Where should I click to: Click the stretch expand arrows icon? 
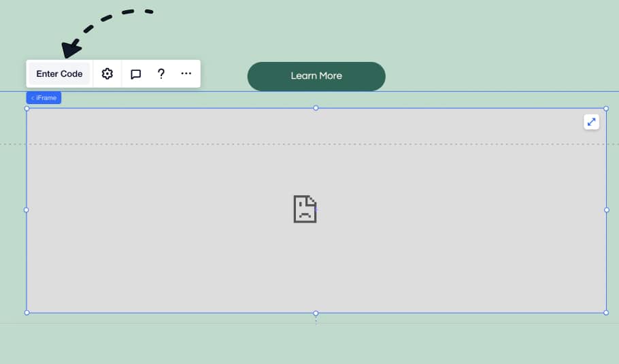[591, 122]
